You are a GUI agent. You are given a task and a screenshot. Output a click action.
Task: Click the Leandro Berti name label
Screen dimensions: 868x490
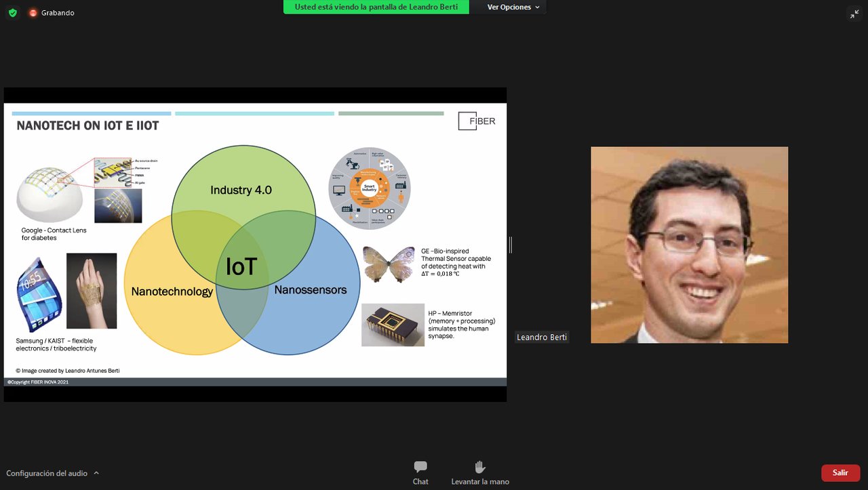click(541, 337)
